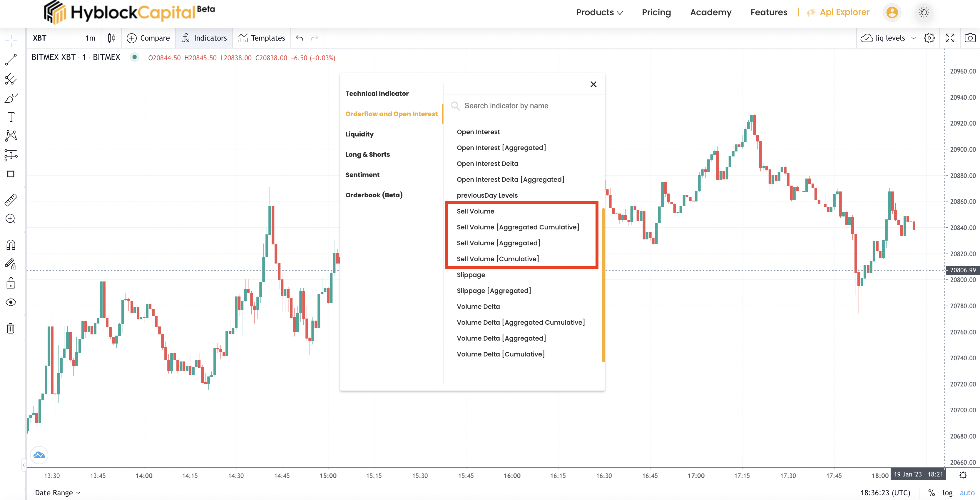Click the trash can remove drawings icon
This screenshot has height=500, width=980.
tap(11, 328)
